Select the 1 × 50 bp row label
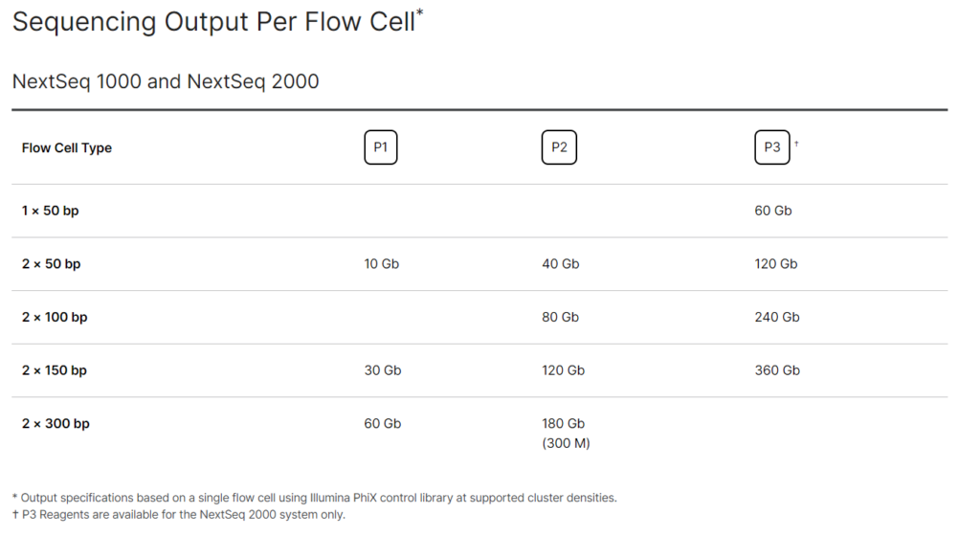 tap(51, 211)
